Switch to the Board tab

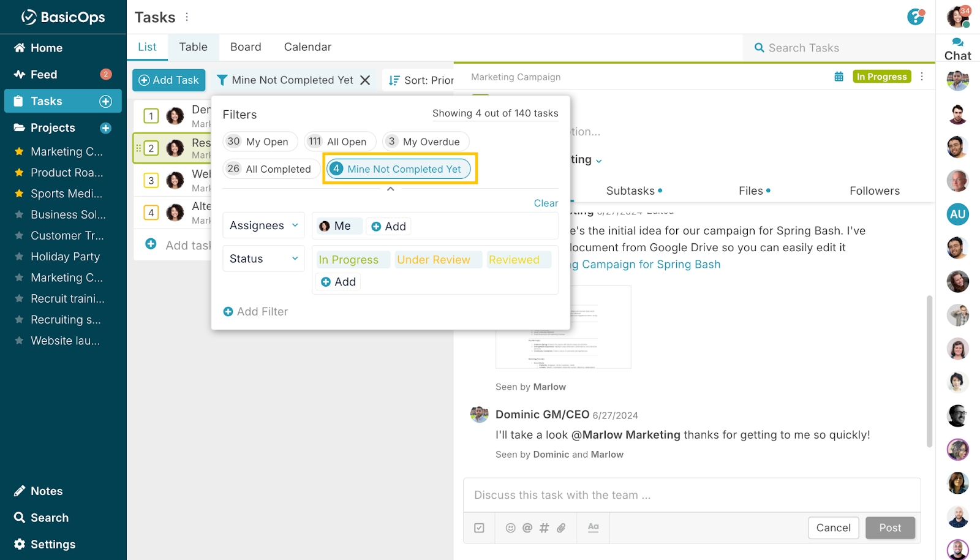(x=246, y=47)
